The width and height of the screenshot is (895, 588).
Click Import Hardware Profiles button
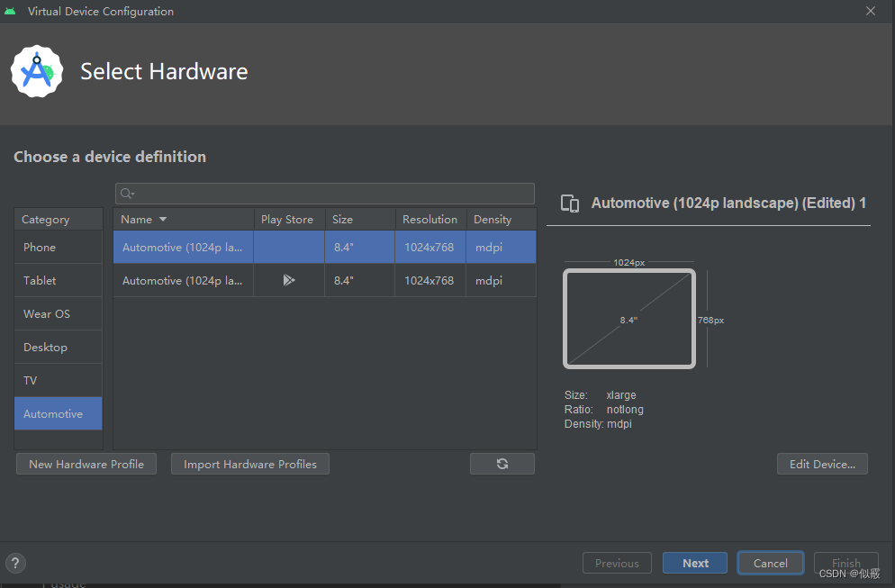(250, 464)
